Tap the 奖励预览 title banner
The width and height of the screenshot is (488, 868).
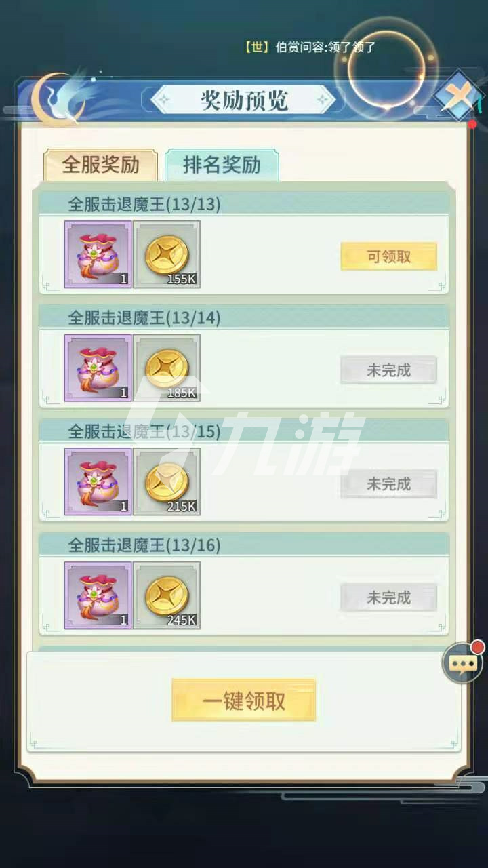[243, 100]
